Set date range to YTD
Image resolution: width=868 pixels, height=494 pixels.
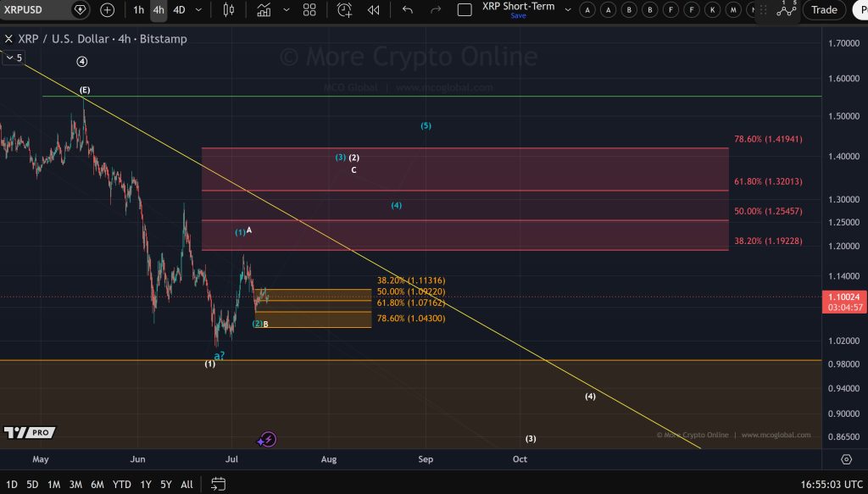click(122, 485)
